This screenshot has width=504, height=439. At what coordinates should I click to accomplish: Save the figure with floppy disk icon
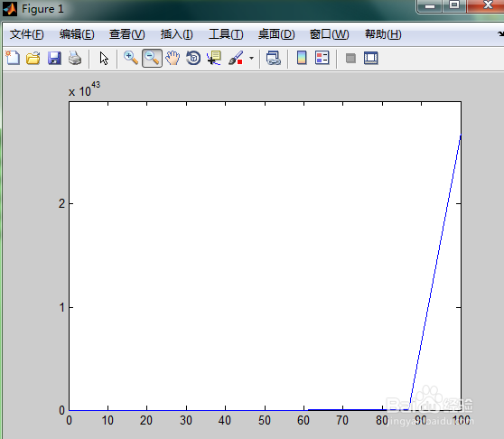pyautogui.click(x=54, y=58)
